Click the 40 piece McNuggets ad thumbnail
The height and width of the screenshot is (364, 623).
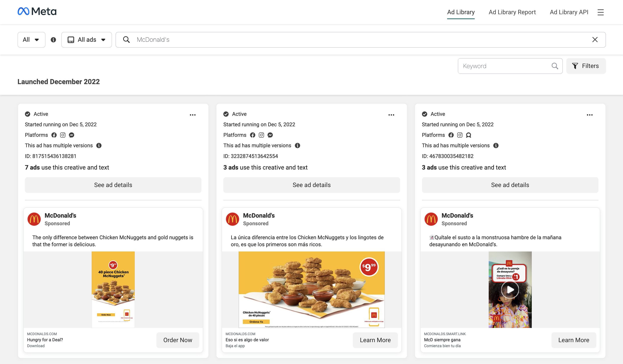113,290
